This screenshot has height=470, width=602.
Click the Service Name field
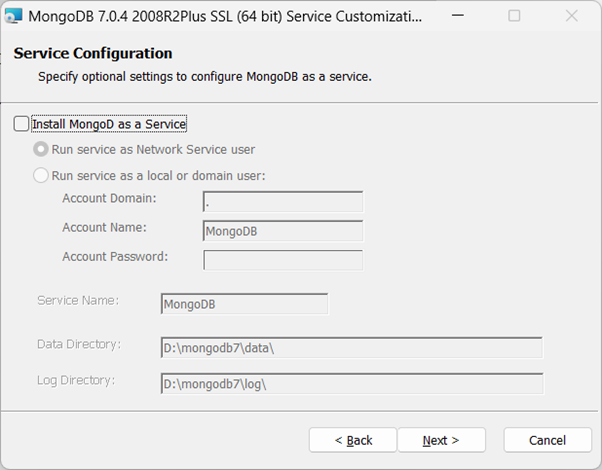244,304
